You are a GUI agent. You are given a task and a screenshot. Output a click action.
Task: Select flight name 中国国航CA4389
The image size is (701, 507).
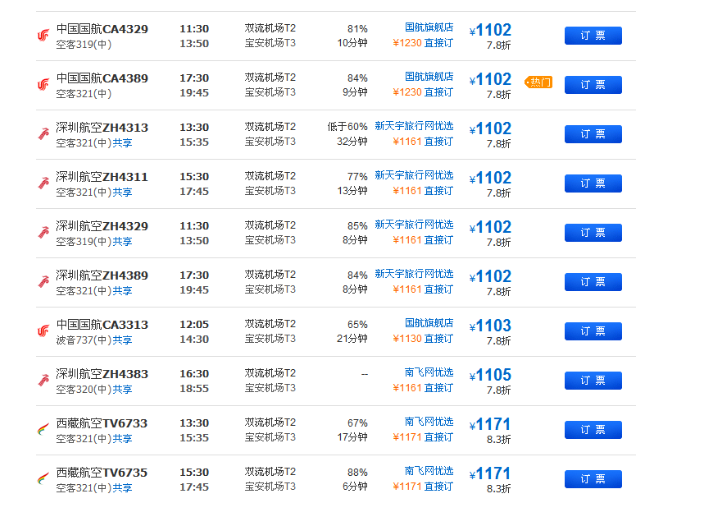pyautogui.click(x=102, y=78)
